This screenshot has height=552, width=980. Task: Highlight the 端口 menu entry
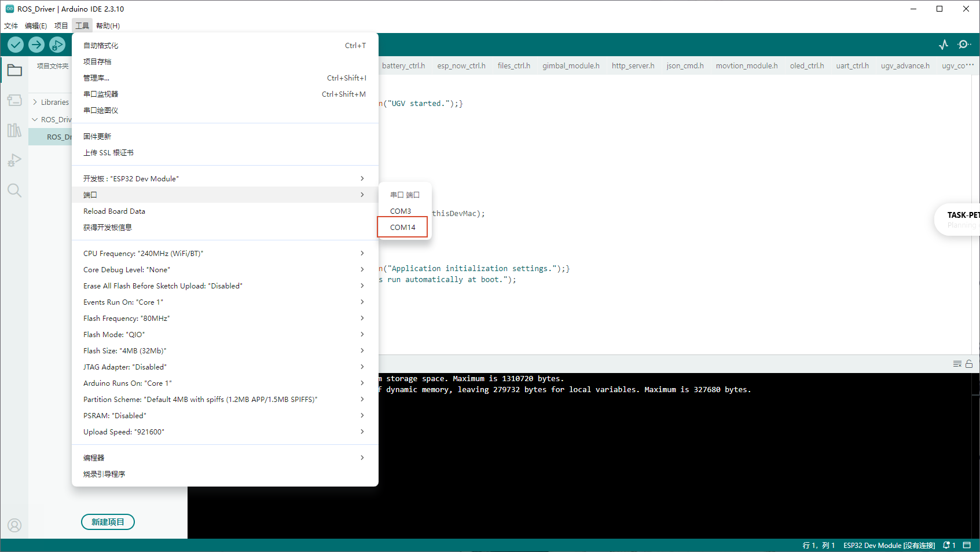click(225, 195)
